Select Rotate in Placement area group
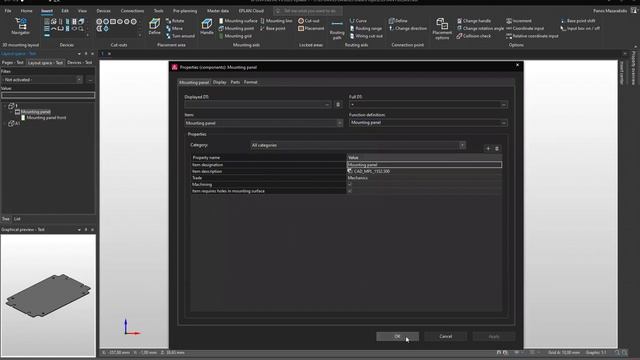The height and width of the screenshot is (360, 640). (175, 20)
